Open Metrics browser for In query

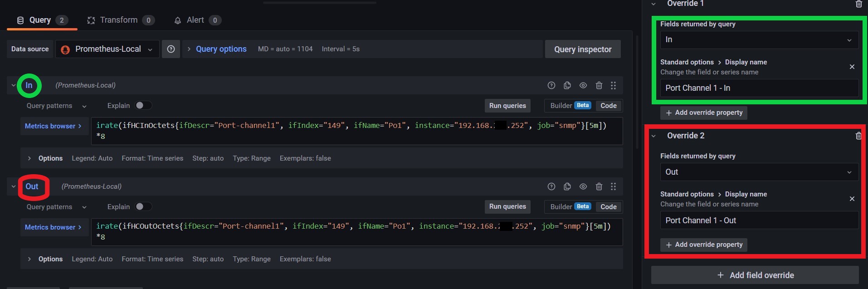(54, 126)
